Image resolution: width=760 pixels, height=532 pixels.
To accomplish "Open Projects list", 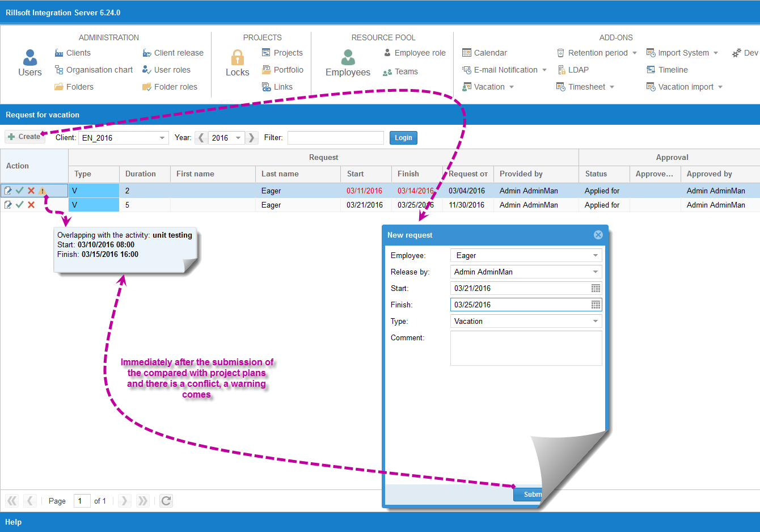I will [282, 53].
